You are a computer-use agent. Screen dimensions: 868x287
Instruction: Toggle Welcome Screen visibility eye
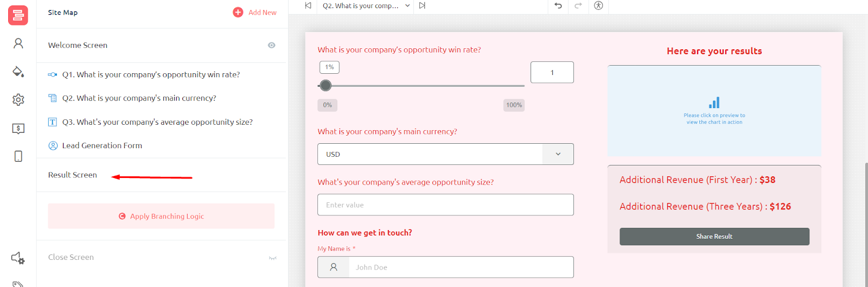(x=271, y=45)
